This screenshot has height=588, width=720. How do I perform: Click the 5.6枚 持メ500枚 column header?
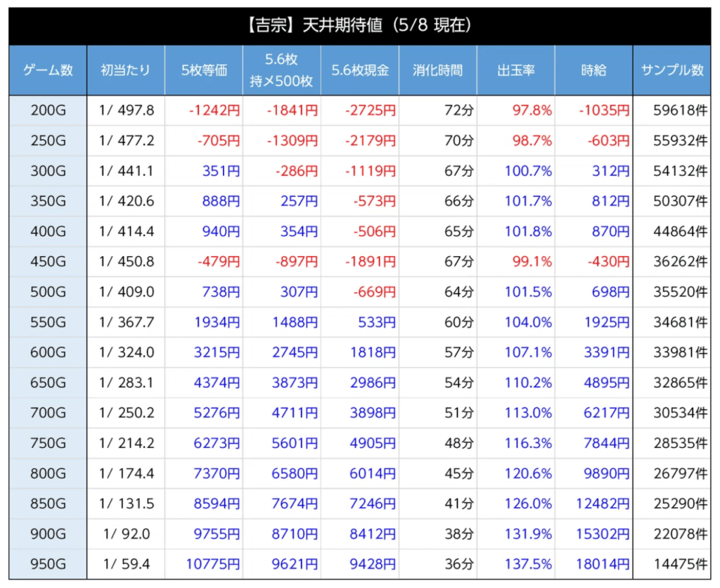click(281, 70)
